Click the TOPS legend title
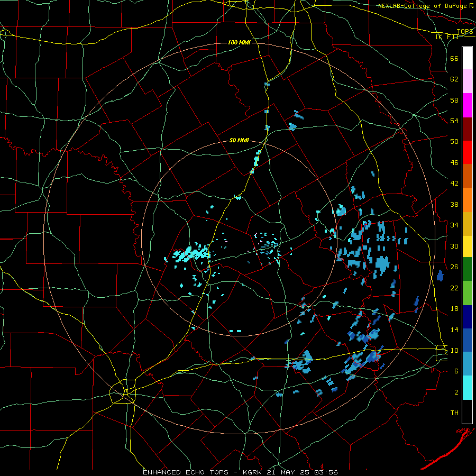The image size is (476, 476). click(x=465, y=31)
